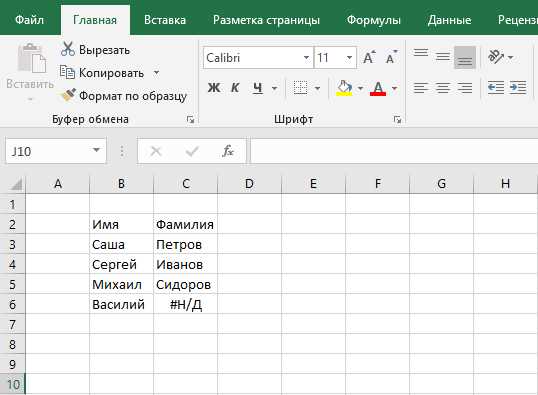Apply cell borders icon

click(x=301, y=88)
